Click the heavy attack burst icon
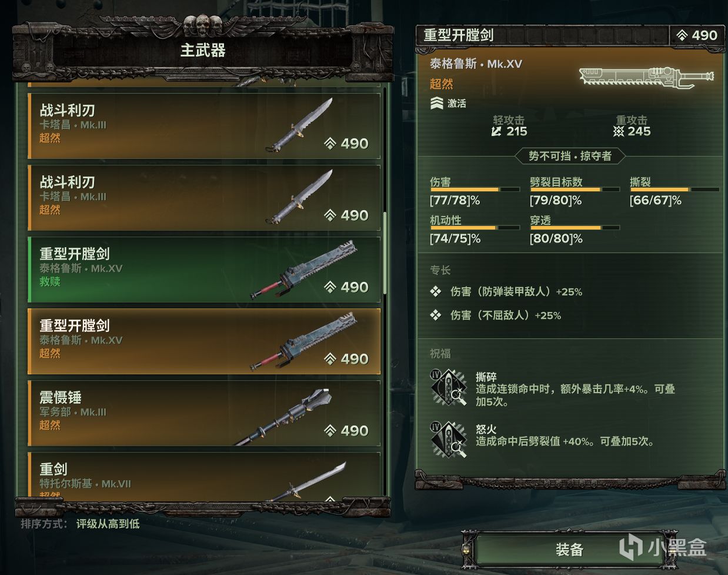The image size is (728, 575). coord(618,131)
